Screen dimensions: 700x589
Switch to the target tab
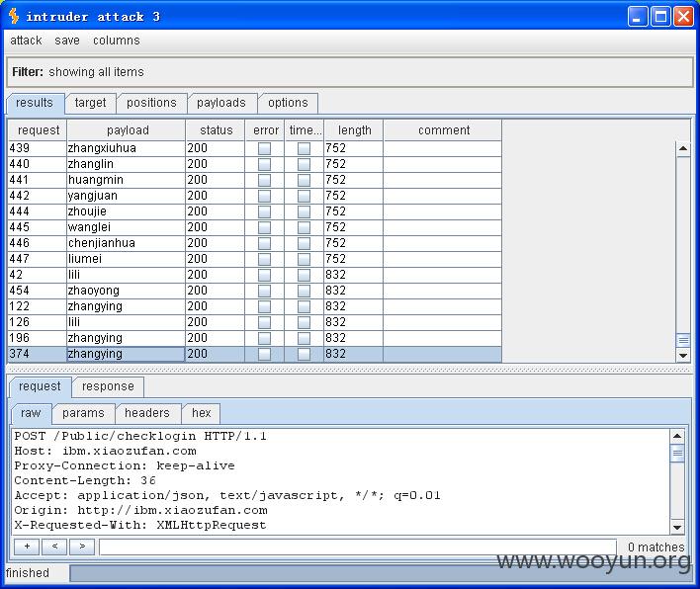pyautogui.click(x=90, y=103)
